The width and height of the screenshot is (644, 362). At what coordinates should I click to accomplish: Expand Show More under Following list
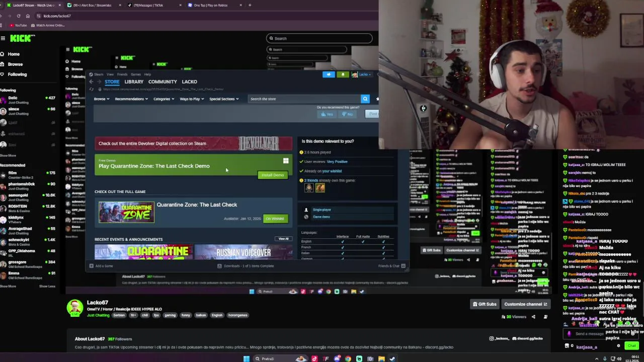coord(8,155)
